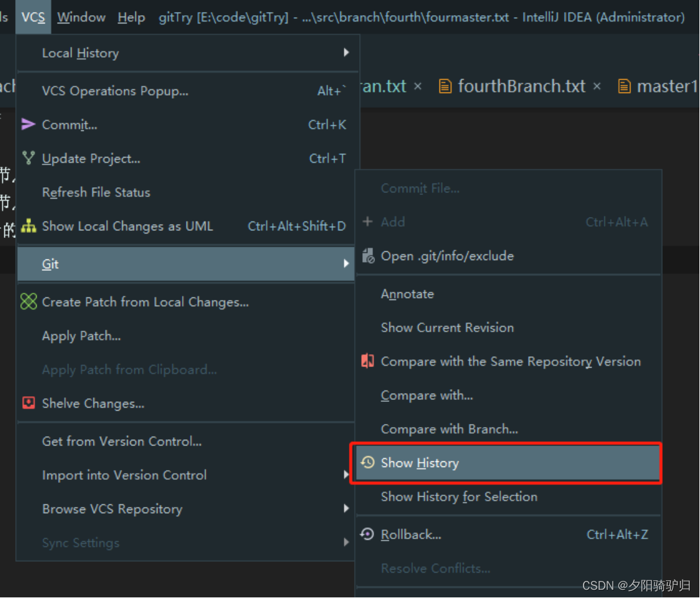Click the Compare Same Repository Version icon

point(367,361)
